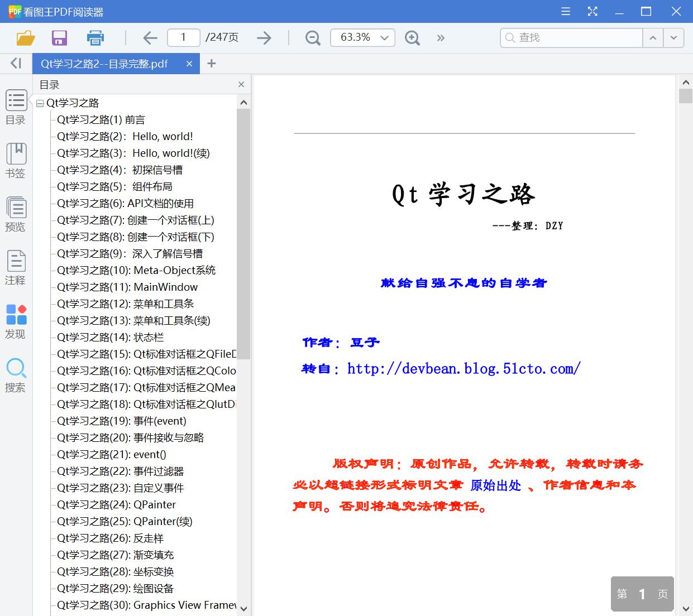The height and width of the screenshot is (616, 693).
Task: Click the page number input field
Action: (x=183, y=37)
